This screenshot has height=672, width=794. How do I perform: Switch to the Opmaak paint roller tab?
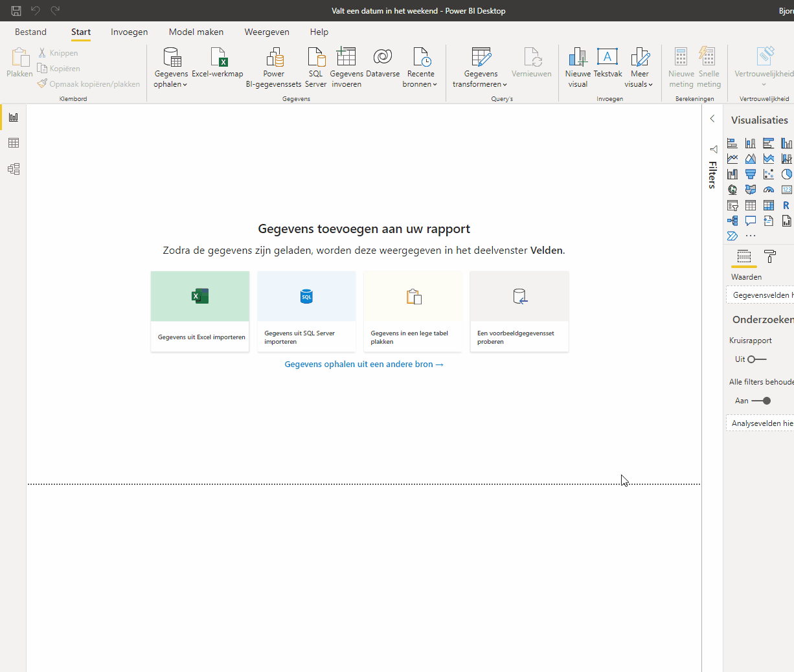click(770, 256)
